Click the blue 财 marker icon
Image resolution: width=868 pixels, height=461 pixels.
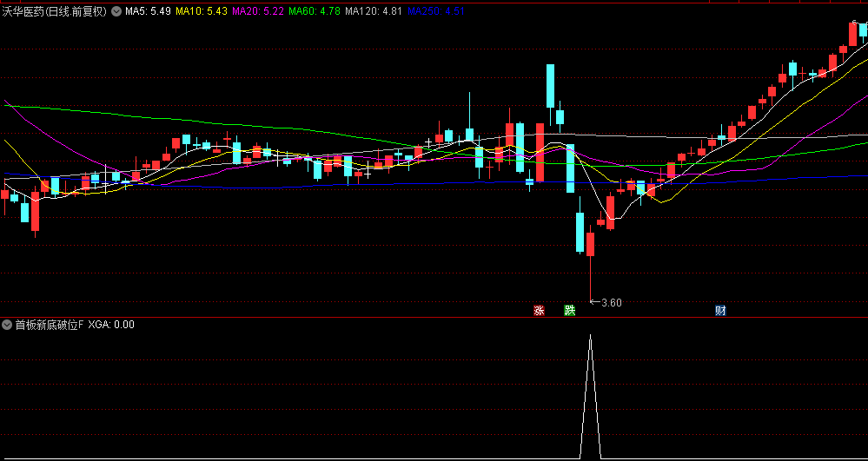coord(720,311)
